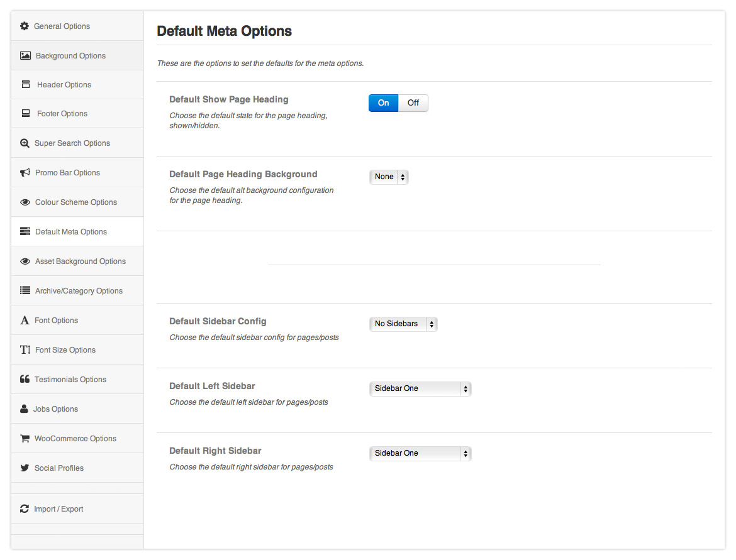The width and height of the screenshot is (736, 560).
Task: Turn Default Show Page Heading On
Action: [383, 103]
